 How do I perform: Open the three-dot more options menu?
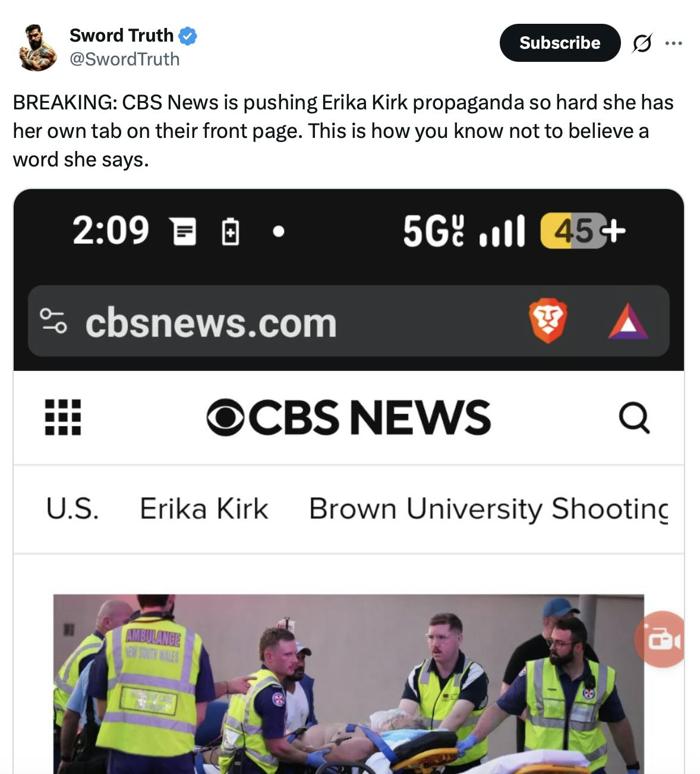(x=674, y=43)
